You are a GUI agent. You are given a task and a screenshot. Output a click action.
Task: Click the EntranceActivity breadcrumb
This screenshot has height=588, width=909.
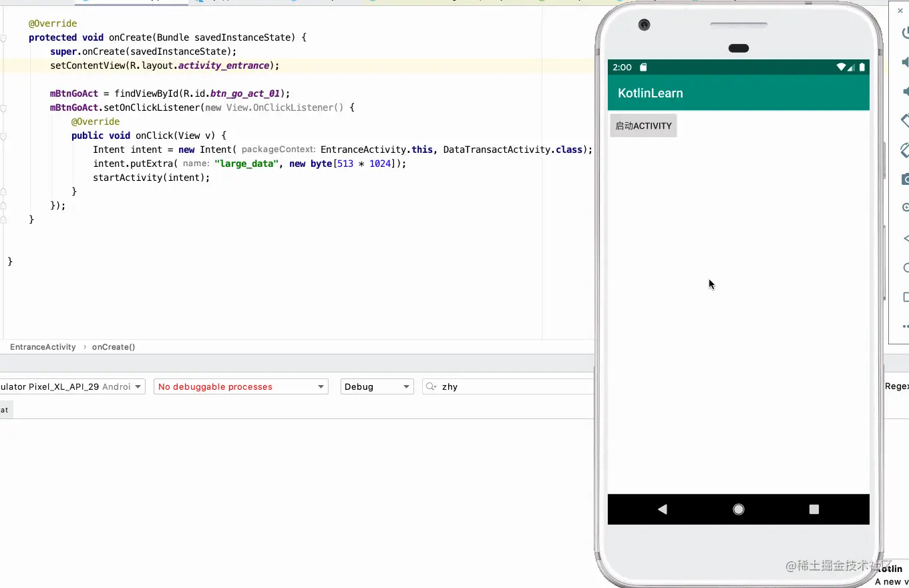[x=43, y=347]
